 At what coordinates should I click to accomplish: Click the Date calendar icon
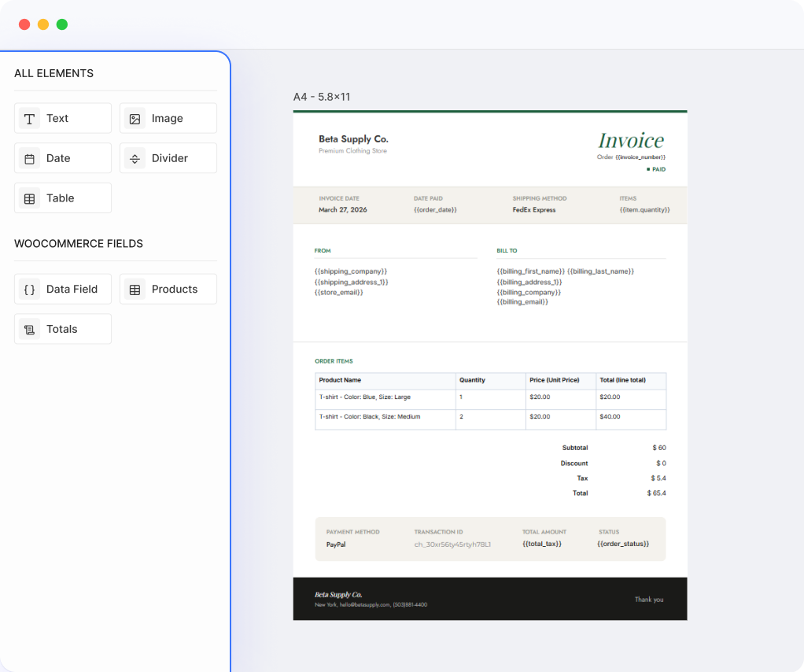tap(29, 159)
